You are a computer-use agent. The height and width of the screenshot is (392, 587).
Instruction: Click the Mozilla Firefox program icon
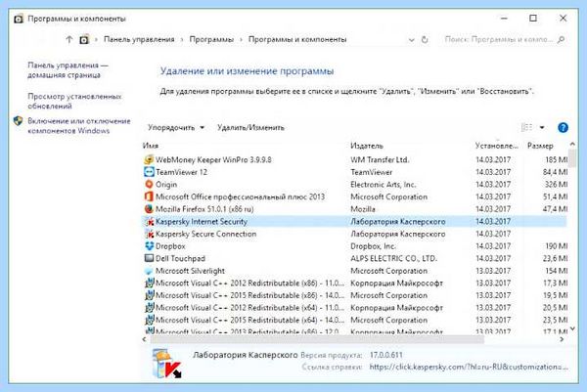[149, 209]
